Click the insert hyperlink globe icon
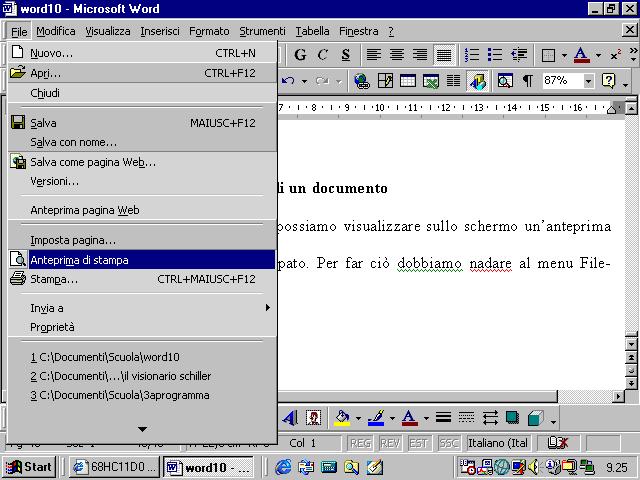Screen dimensions: 640x480 click(x=362, y=81)
